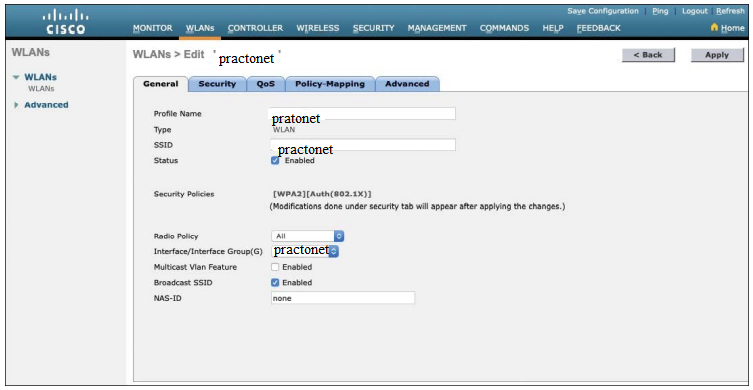The image size is (753, 390).
Task: Collapse the WLANs sidebar section arrow
Action: [x=17, y=77]
